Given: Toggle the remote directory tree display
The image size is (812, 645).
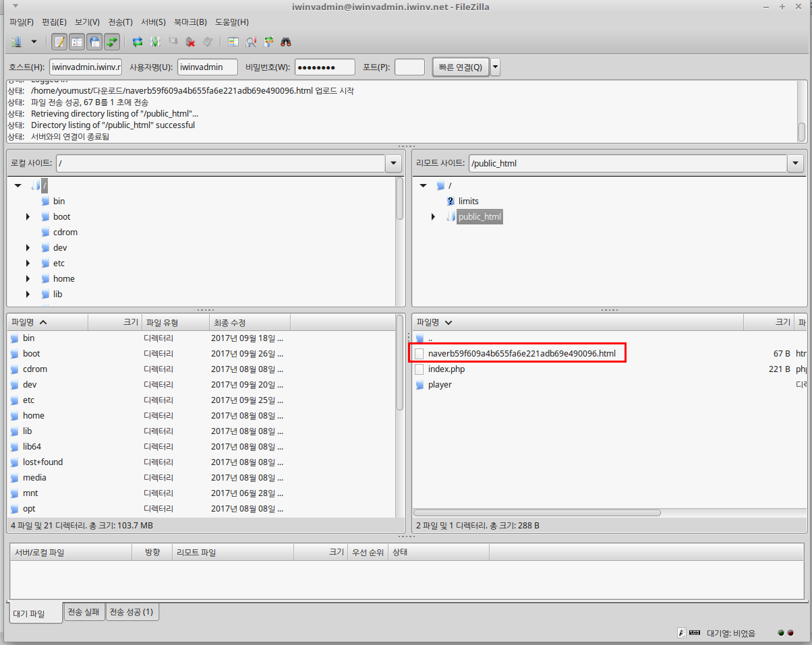Looking at the screenshot, I should (94, 42).
